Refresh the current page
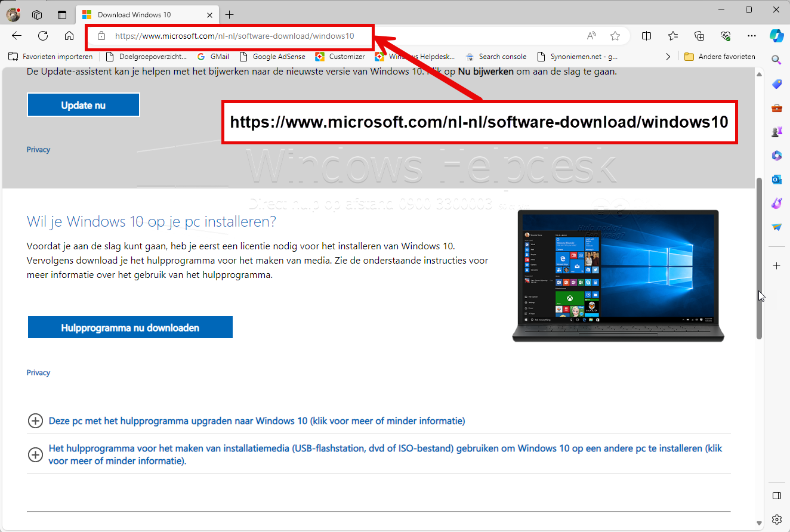This screenshot has height=532, width=790. click(43, 36)
